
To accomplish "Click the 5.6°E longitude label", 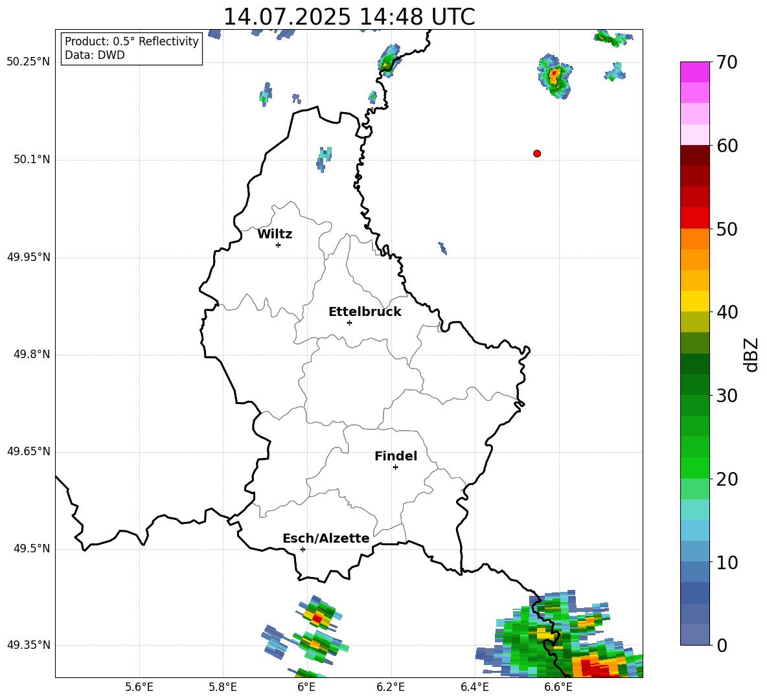I will pyautogui.click(x=139, y=687).
